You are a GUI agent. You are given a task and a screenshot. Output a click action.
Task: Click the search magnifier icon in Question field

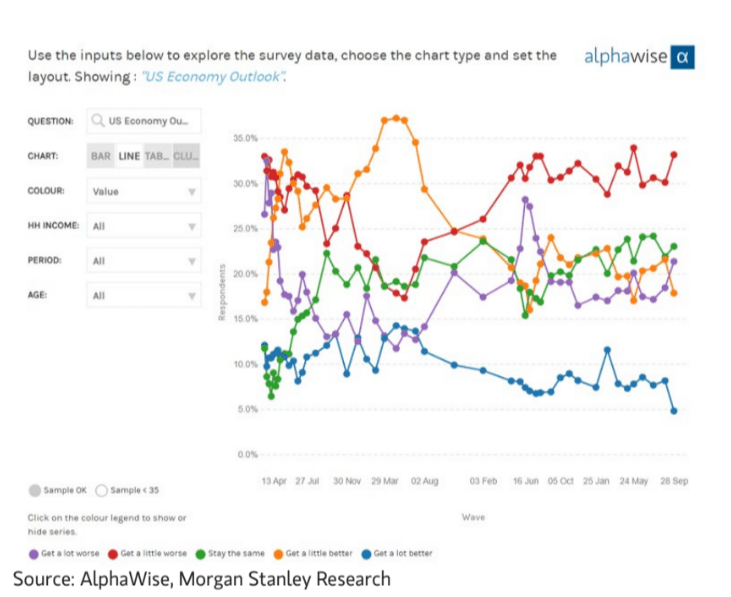tap(97, 121)
